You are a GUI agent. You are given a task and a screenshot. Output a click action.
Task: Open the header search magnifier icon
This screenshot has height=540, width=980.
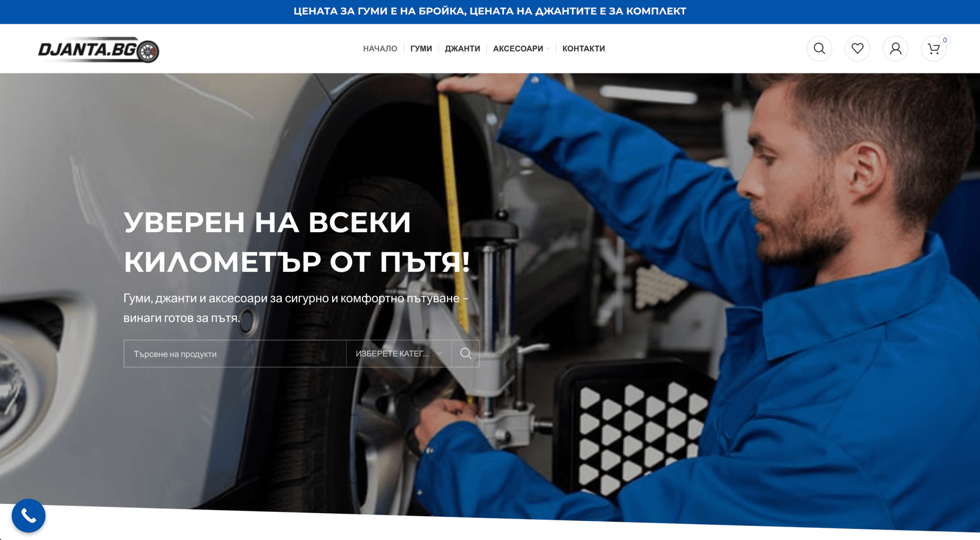[819, 48]
